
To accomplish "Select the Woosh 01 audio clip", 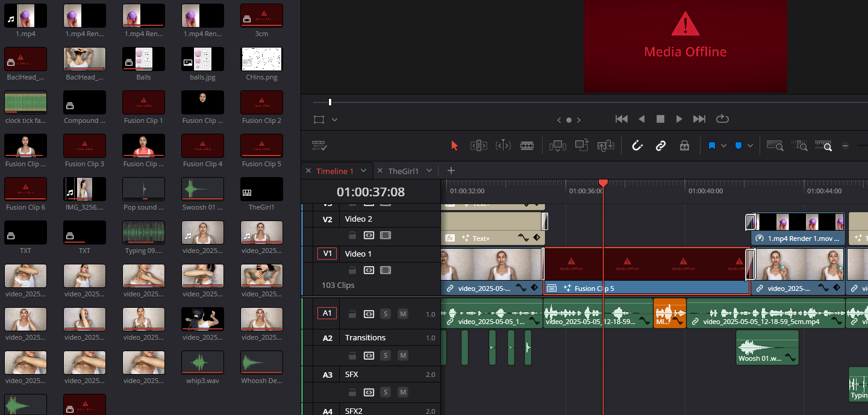I will pos(767,347).
